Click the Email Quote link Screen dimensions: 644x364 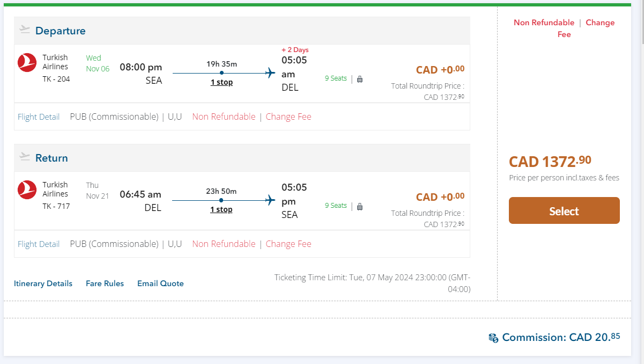point(160,283)
